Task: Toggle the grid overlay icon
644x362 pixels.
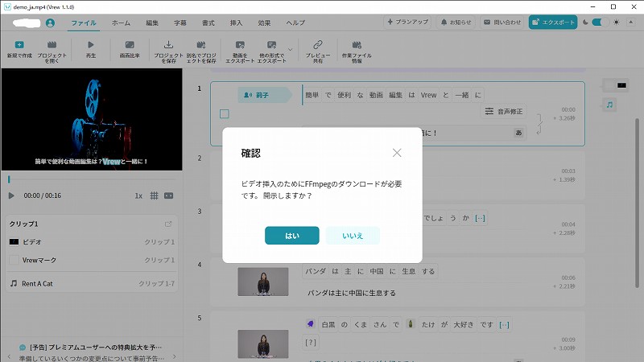Action: 154,195
